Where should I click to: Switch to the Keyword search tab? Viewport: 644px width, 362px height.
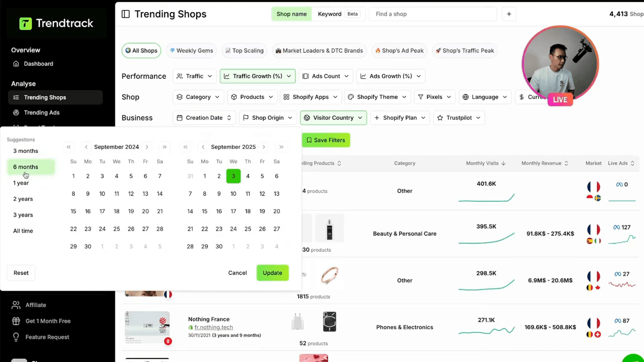click(x=330, y=14)
